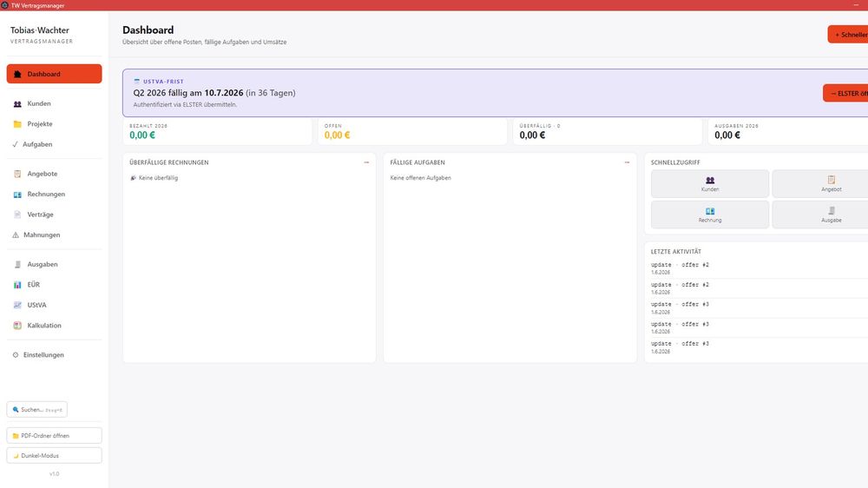Image resolution: width=868 pixels, height=488 pixels.
Task: Click 'Keine offenen Aufgaben' text
Action: (x=421, y=178)
